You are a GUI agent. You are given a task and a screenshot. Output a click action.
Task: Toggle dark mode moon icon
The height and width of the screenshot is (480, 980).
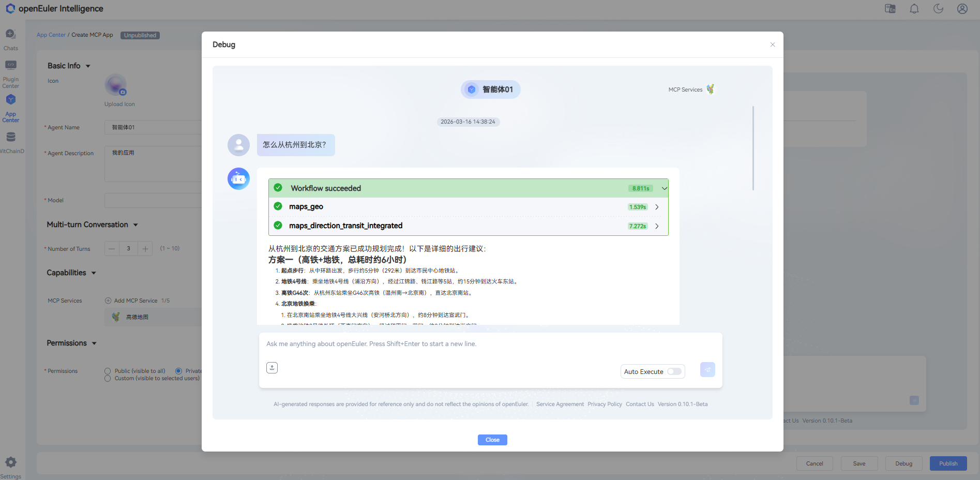938,9
